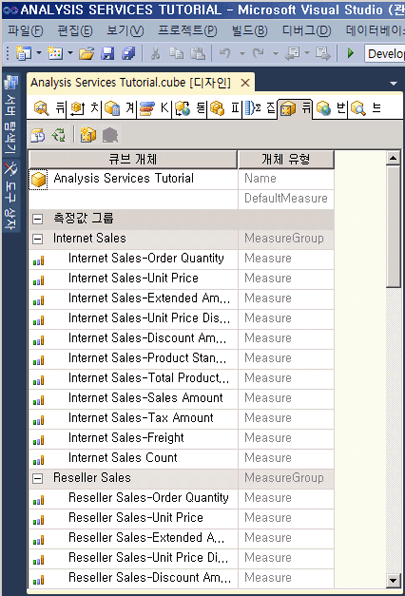Click the Add New Item icon
This screenshot has width=405, height=596.
pyautogui.click(x=55, y=54)
